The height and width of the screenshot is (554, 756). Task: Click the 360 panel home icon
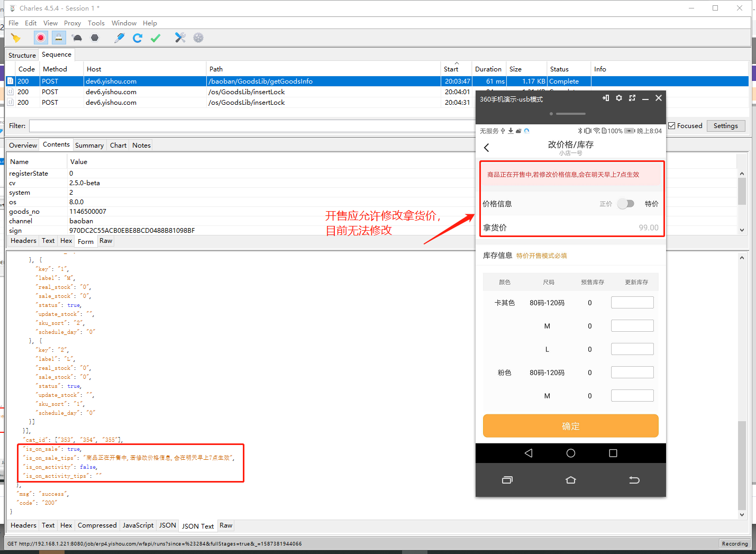(x=571, y=480)
